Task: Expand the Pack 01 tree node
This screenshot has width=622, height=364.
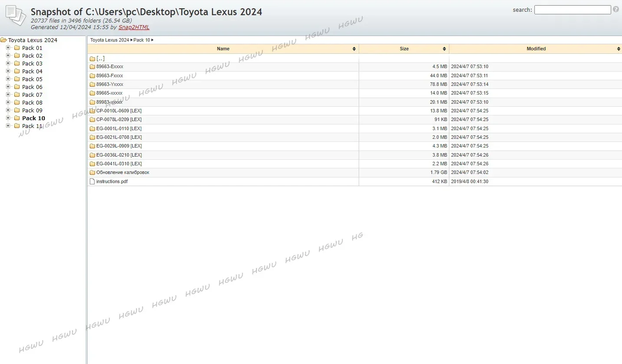Action: (x=8, y=48)
